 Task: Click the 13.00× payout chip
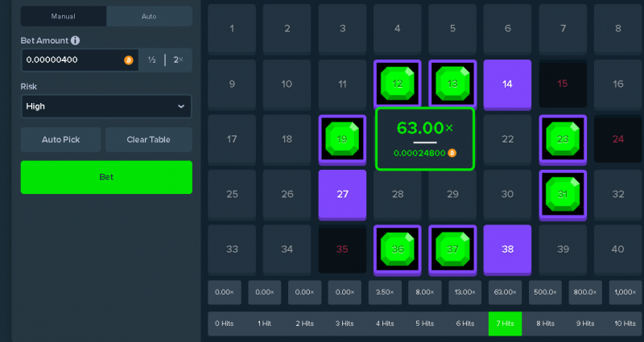(465, 292)
